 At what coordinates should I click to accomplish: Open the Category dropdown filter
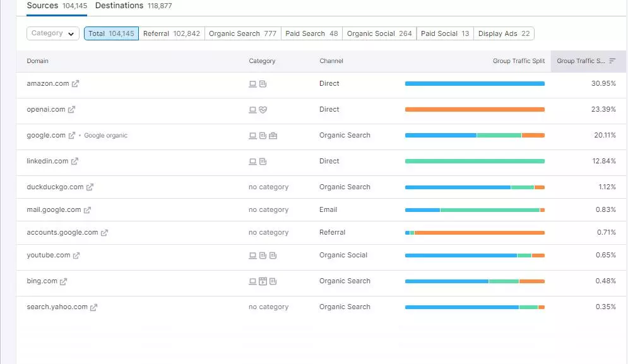pyautogui.click(x=53, y=33)
